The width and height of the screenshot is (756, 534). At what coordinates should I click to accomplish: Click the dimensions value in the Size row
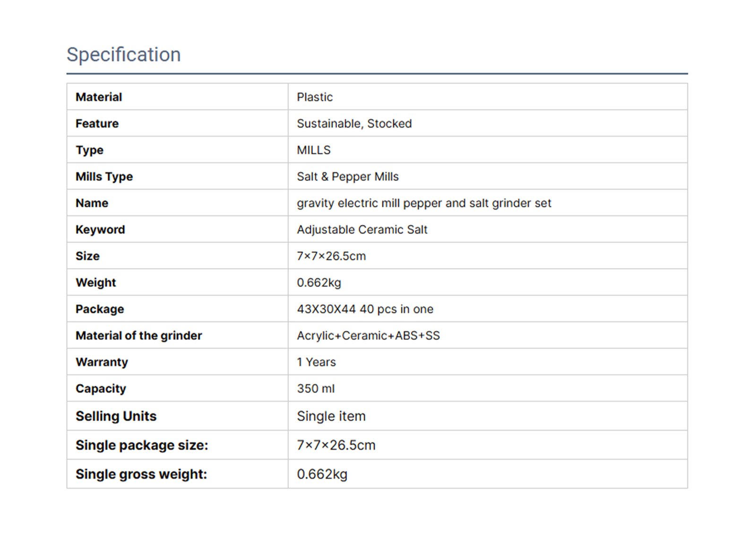pyautogui.click(x=331, y=256)
